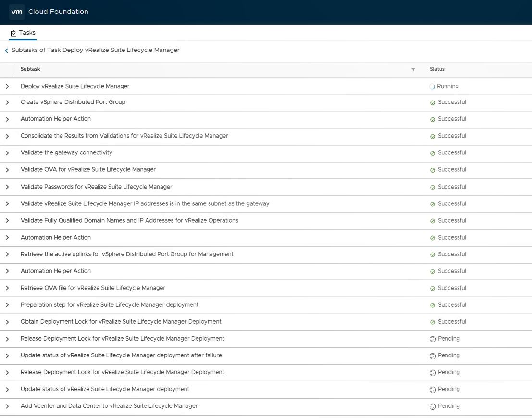The width and height of the screenshot is (532, 418).
Task: Click Pending clock icon for Update status after failure
Action: pos(433,356)
